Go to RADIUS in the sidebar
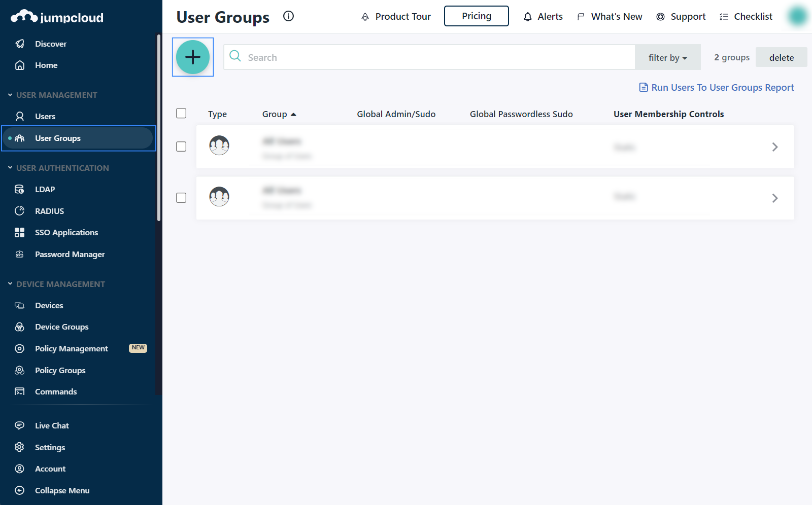Image resolution: width=812 pixels, height=505 pixels. 49,211
